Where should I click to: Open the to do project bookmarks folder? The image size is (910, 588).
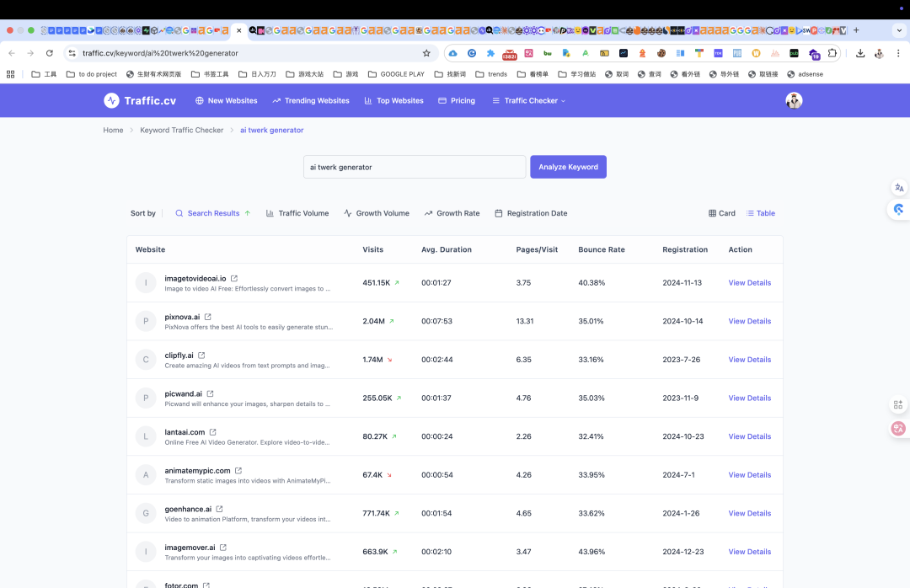[92, 74]
